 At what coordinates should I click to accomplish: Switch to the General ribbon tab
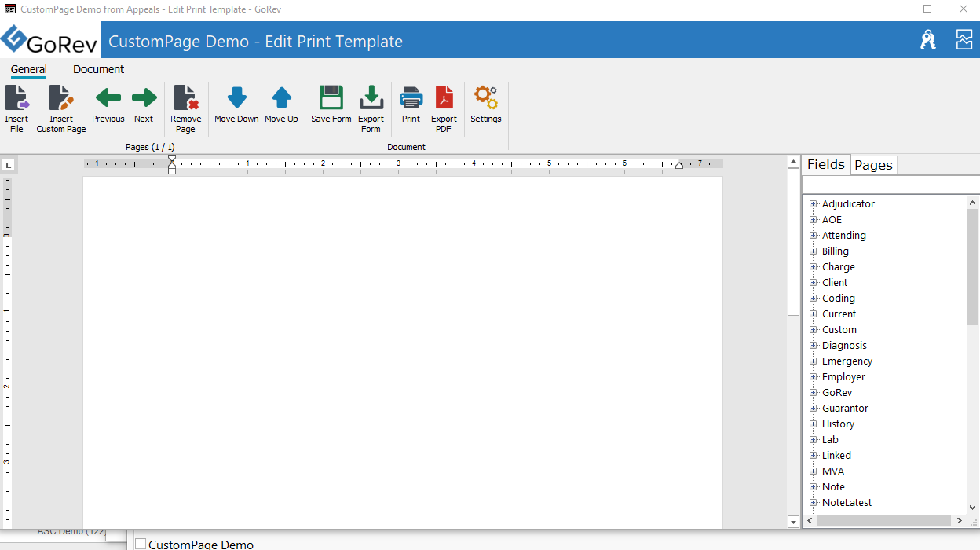[x=29, y=69]
